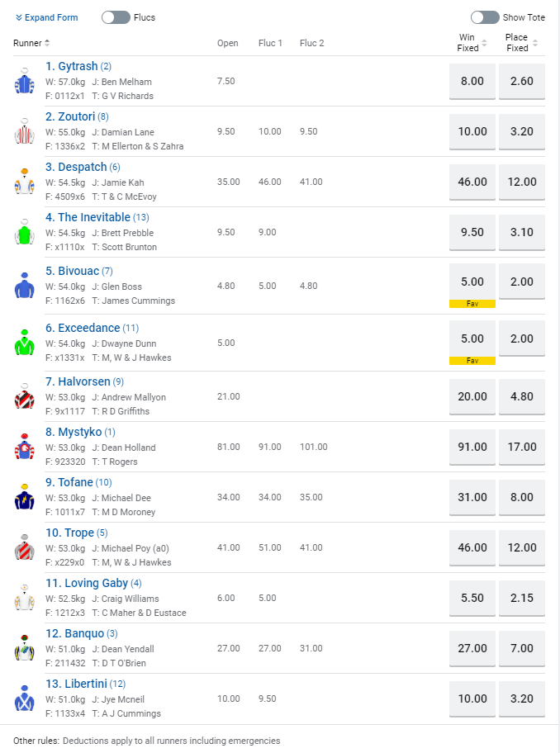Click Bivouac blue jockey silks icon
The width and height of the screenshot is (560, 753).
24,286
